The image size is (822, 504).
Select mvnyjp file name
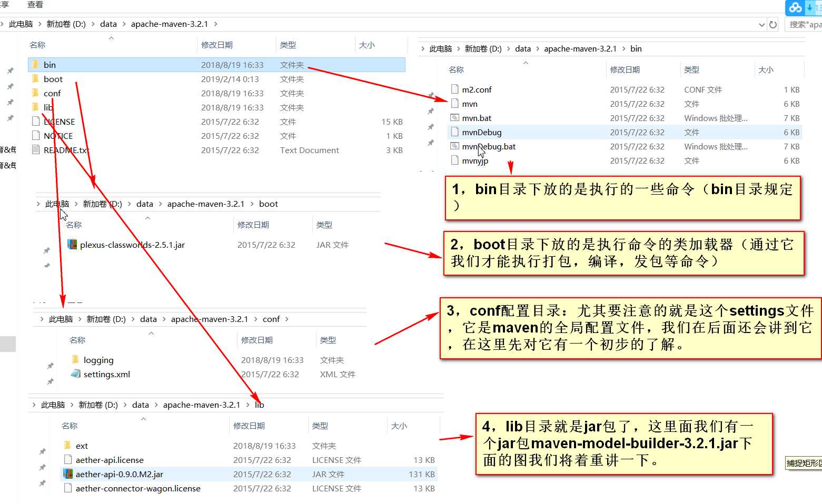click(475, 160)
